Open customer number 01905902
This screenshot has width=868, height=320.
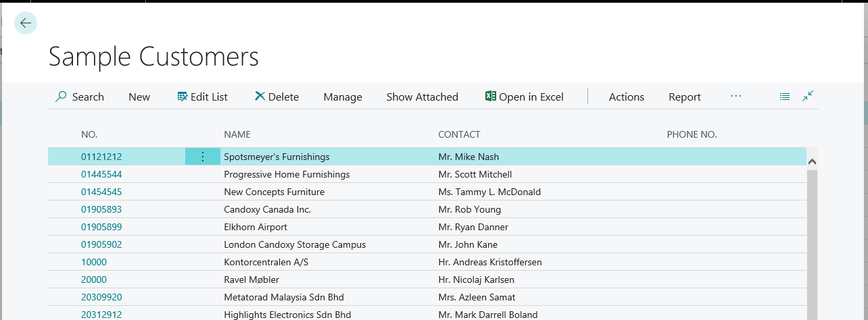click(x=101, y=244)
